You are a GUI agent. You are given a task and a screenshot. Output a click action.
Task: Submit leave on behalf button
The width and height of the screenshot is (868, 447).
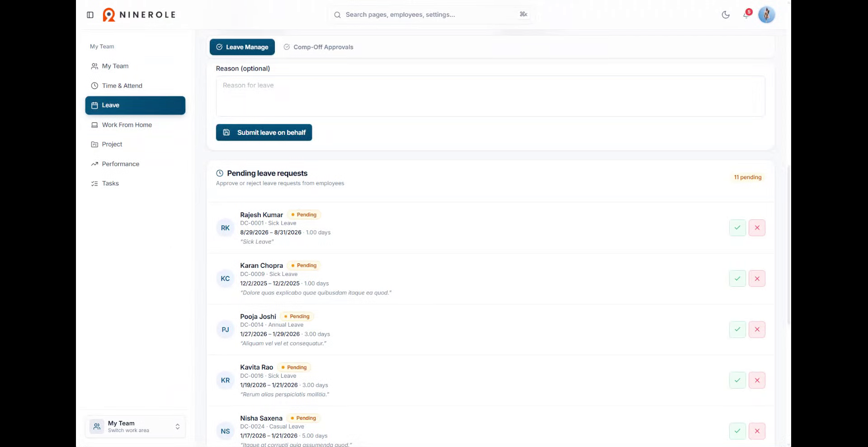264,133
